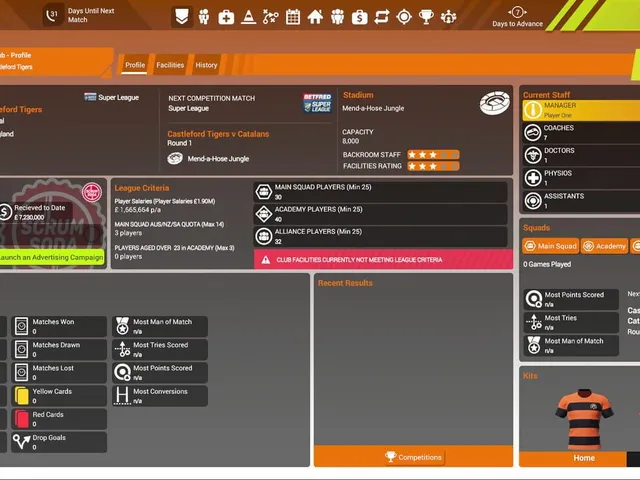Open the training cone icon

click(248, 17)
